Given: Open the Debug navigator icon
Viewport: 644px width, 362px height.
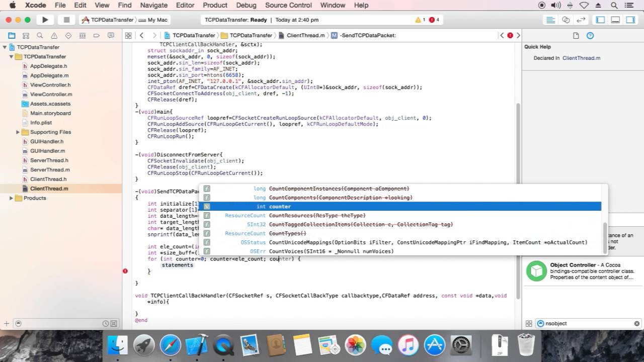Looking at the screenshot, I should pyautogui.click(x=83, y=36).
